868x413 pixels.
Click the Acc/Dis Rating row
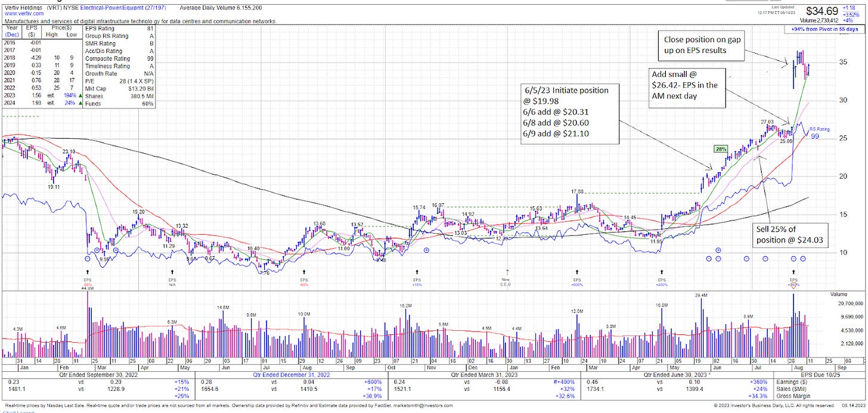[x=120, y=51]
